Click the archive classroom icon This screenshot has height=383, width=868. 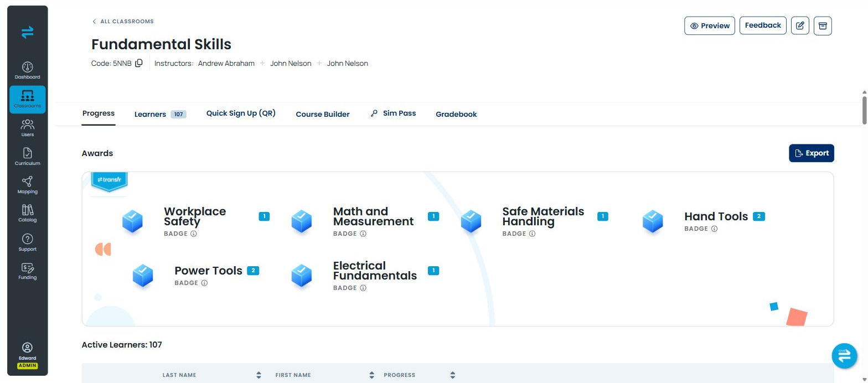(823, 25)
